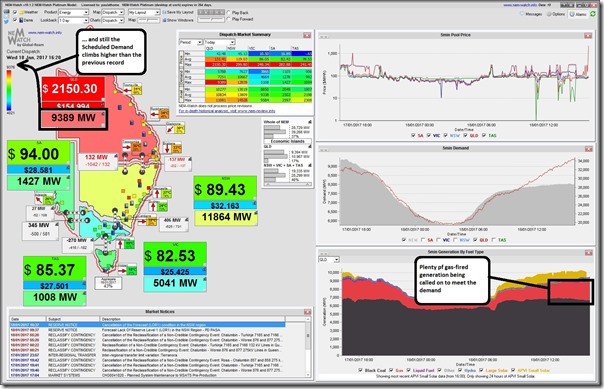604x389 pixels.
Task: Open nem-watch.info link under NEM Watch logo
Action: pyautogui.click(x=45, y=33)
